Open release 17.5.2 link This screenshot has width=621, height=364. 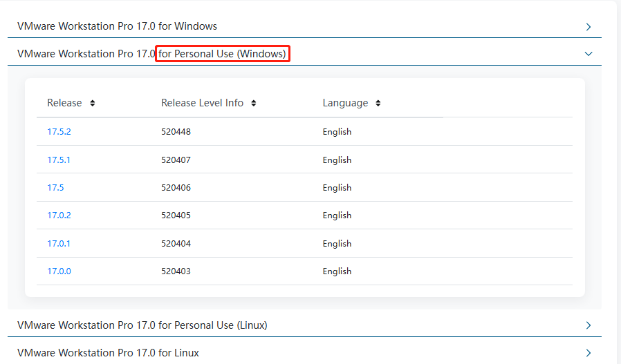59,132
